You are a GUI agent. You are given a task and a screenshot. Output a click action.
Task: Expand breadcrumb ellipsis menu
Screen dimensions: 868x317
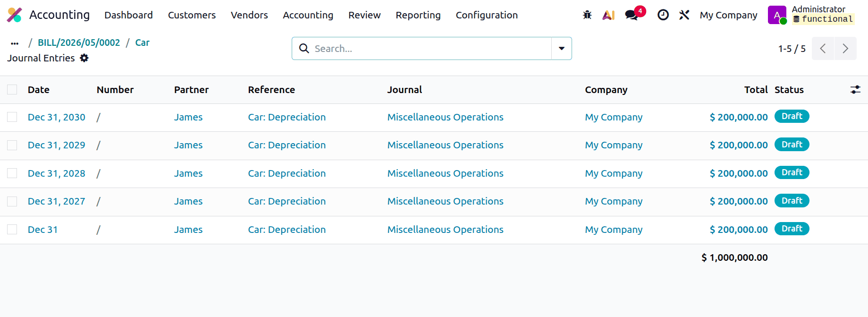click(15, 43)
